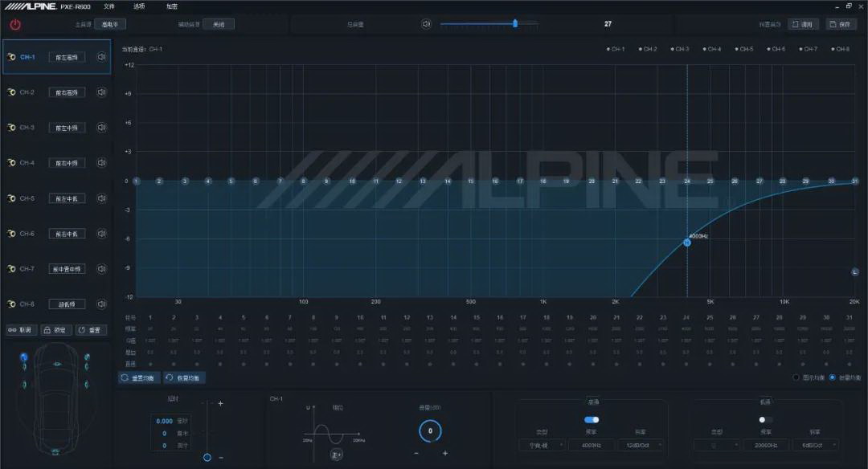Click the CH-8 RCA connector icon
This screenshot has width=868, height=469.
click(11, 304)
